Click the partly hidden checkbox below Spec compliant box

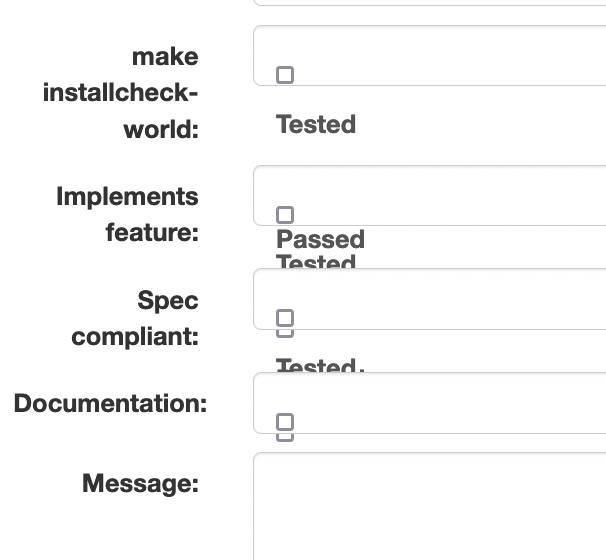(285, 333)
